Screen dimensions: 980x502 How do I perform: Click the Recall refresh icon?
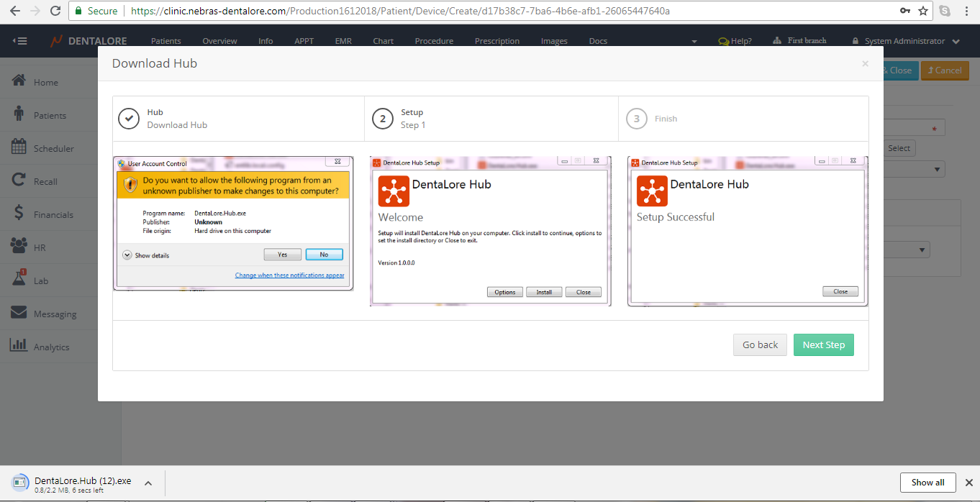[19, 181]
